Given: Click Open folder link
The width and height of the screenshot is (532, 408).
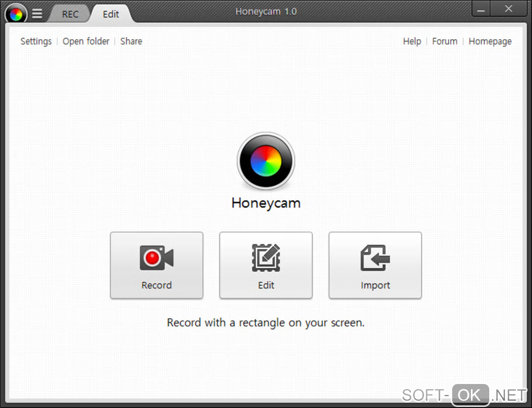Looking at the screenshot, I should point(86,41).
